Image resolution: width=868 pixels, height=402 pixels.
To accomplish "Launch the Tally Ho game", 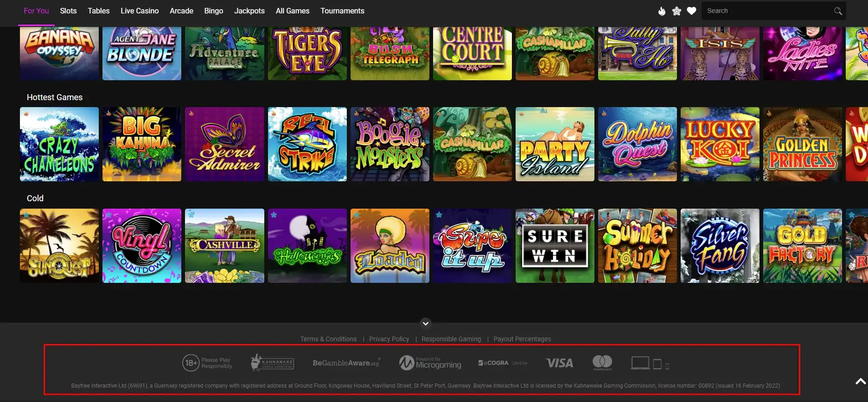I will coord(638,53).
